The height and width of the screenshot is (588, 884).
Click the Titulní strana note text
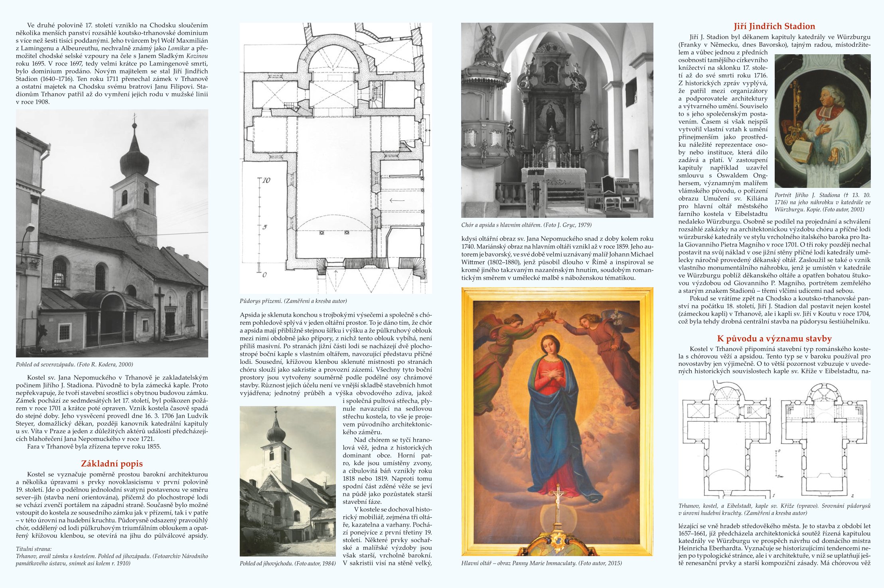click(x=112, y=556)
